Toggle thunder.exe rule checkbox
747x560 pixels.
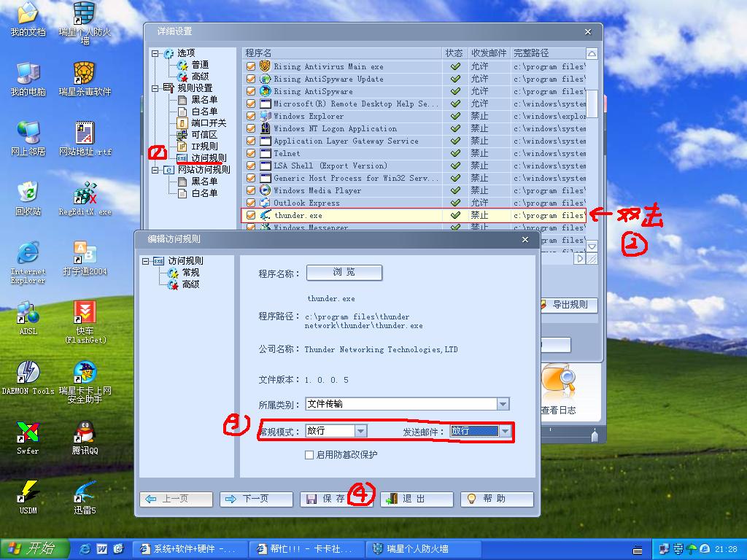coord(251,215)
